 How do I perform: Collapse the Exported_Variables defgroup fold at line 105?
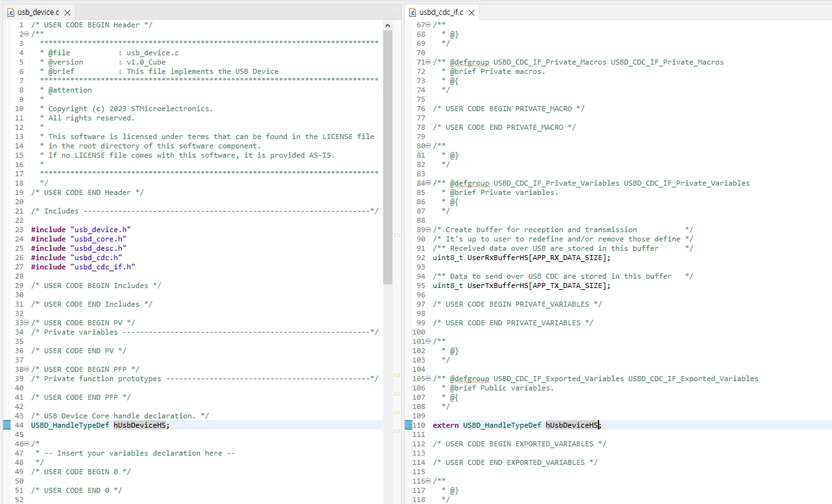[x=428, y=379]
